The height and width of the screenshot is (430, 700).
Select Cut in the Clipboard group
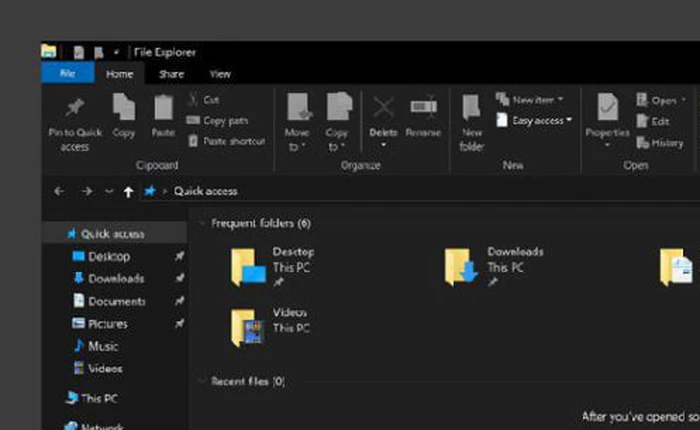click(x=204, y=100)
